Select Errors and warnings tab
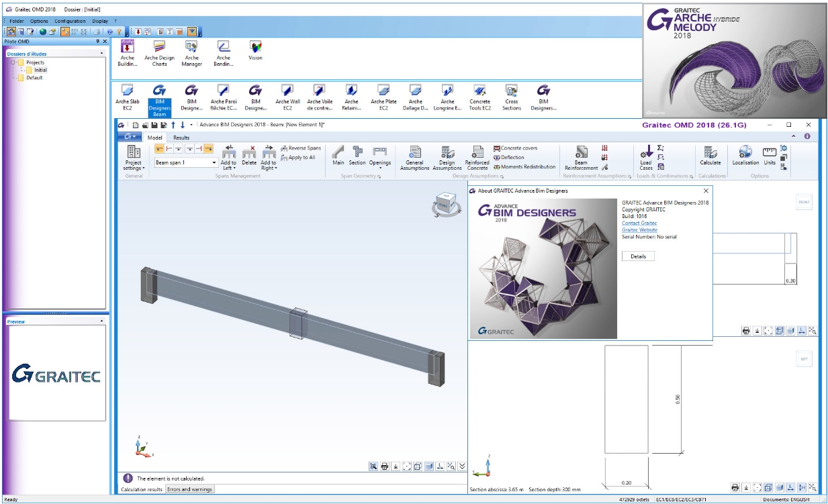 click(x=190, y=489)
